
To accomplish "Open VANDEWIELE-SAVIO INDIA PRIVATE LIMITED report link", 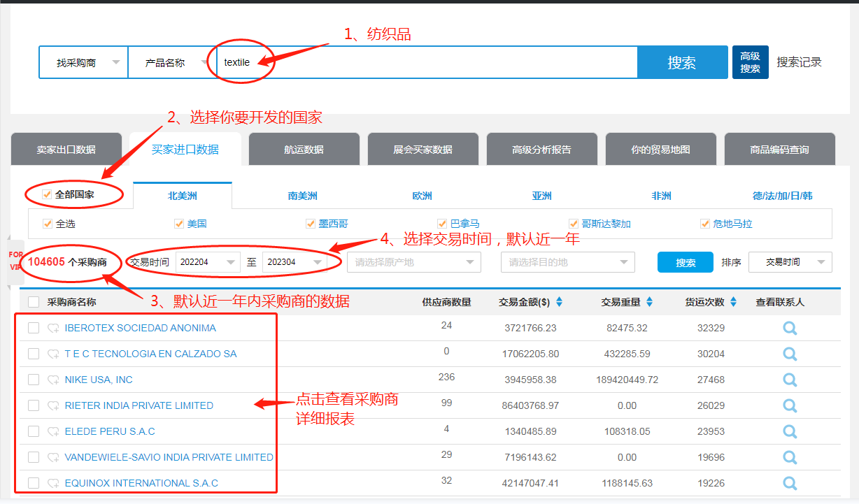I will point(169,457).
